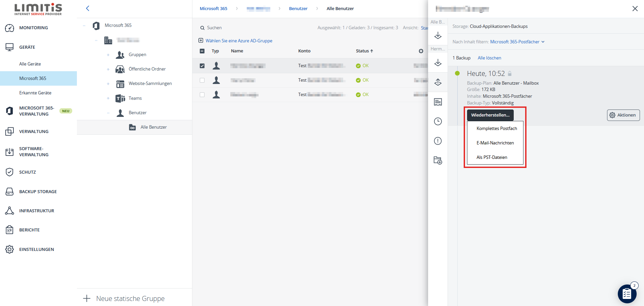The width and height of the screenshot is (644, 306).
Task: Click the Wiederherstellen... button
Action: tap(490, 115)
